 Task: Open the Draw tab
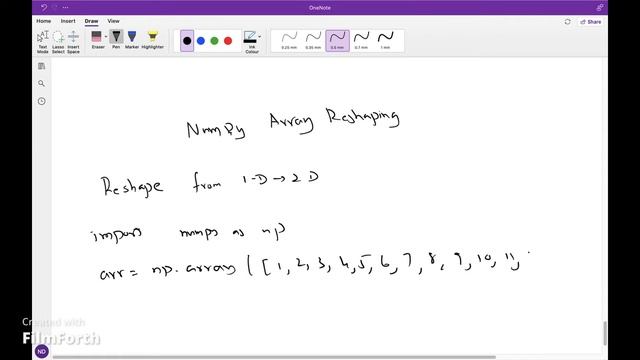pyautogui.click(x=91, y=21)
